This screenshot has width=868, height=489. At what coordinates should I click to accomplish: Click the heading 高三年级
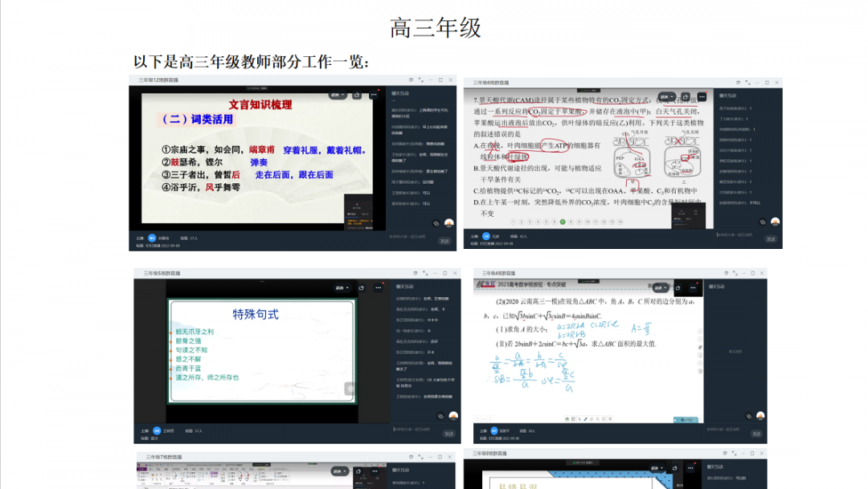[436, 27]
